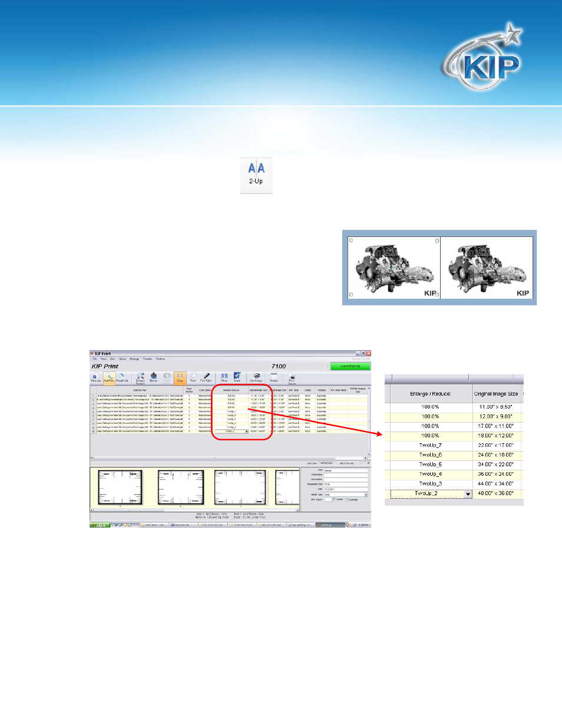Select page thumbnail 1 in preview strip
Image resolution: width=562 pixels, height=728 pixels.
coord(120,487)
